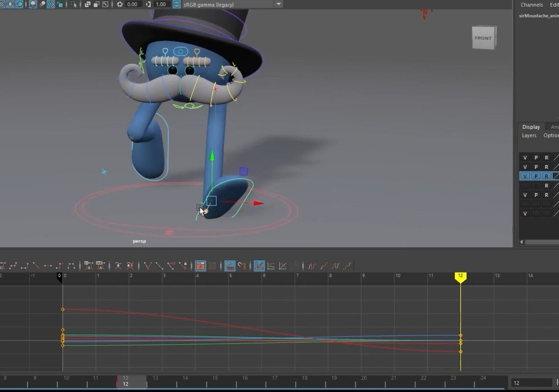
Task: Toggle the R reference box on first layer
Action: (547, 158)
